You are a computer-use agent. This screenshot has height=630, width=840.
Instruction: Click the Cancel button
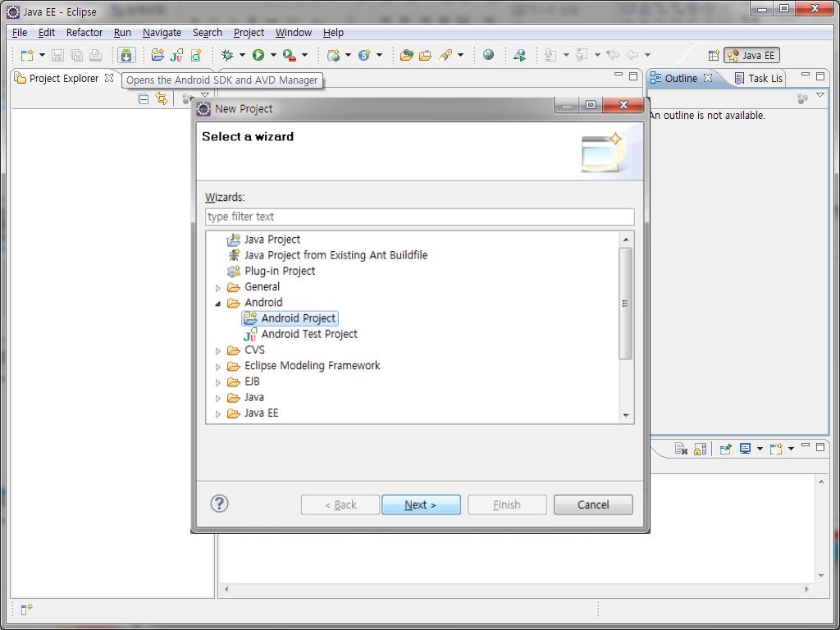593,504
